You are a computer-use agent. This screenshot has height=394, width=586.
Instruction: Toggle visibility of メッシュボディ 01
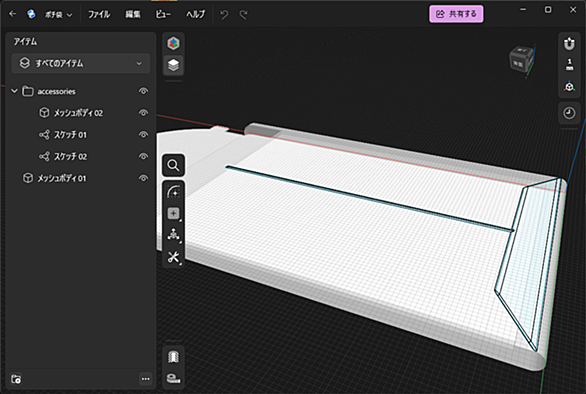(x=143, y=178)
